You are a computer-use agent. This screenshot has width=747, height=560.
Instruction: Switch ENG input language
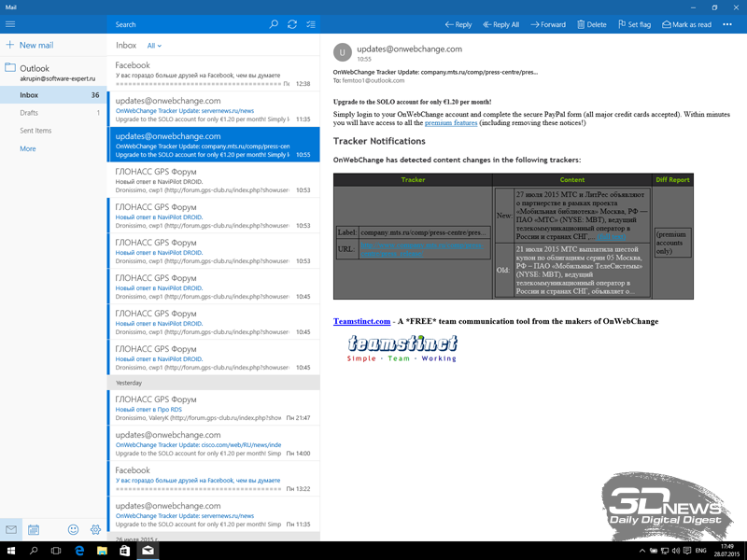tap(701, 551)
